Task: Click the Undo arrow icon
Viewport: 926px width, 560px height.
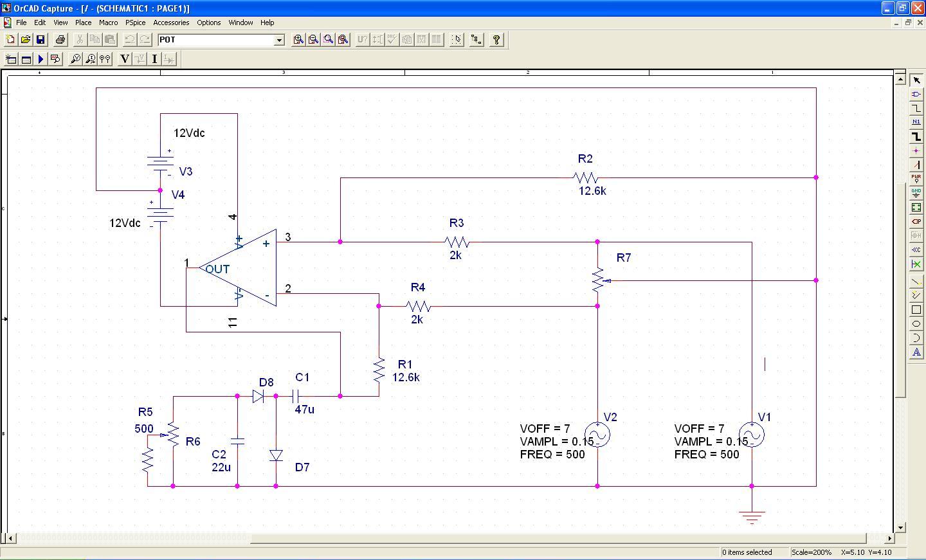Action: click(129, 40)
